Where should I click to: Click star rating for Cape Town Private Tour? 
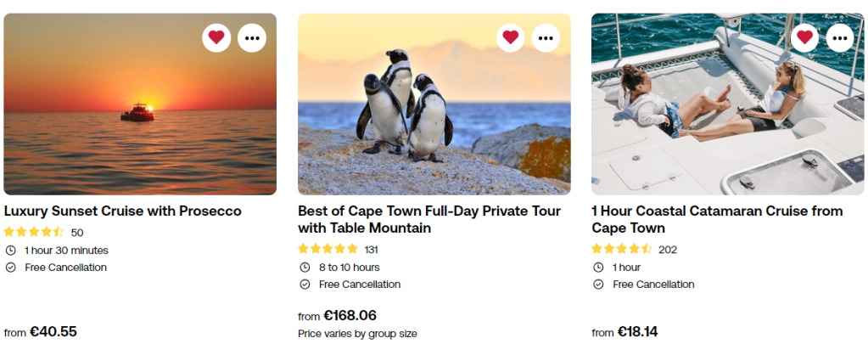click(328, 249)
